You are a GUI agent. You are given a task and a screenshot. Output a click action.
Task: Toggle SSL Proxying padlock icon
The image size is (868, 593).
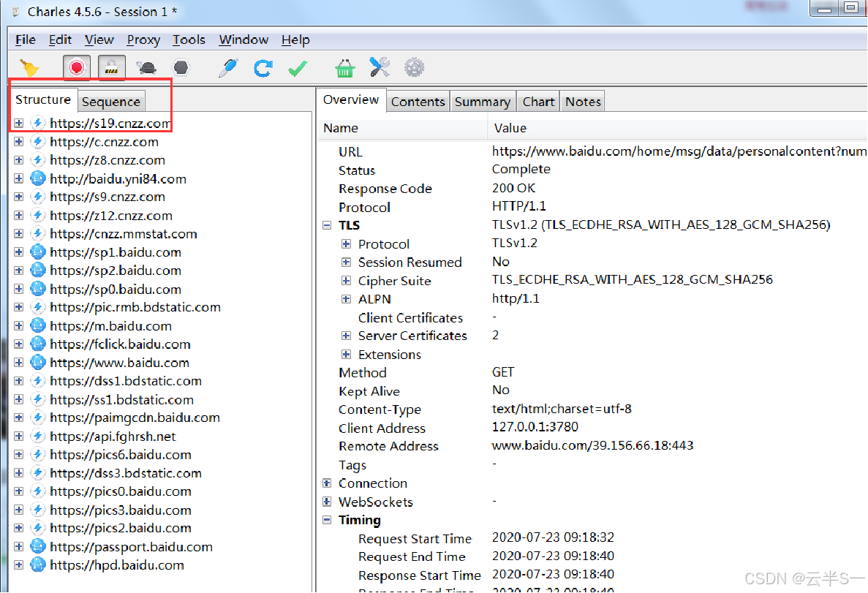pos(112,67)
